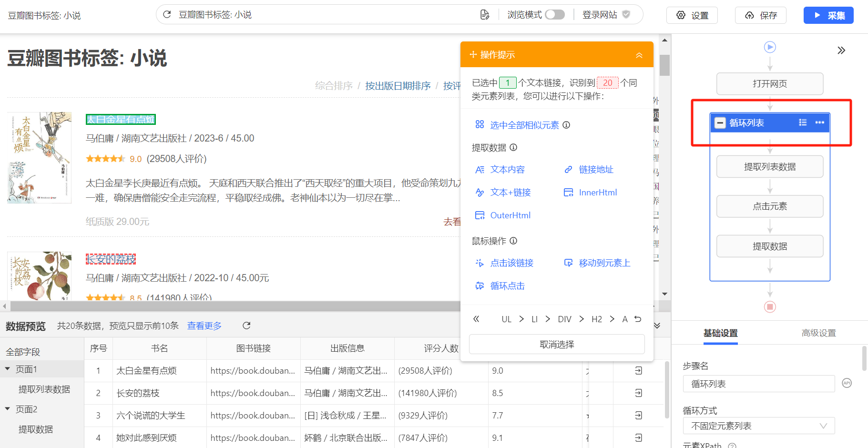This screenshot has width=868, height=448.
Task: Click row action icon for 长安的荔枝
Action: pos(638,393)
